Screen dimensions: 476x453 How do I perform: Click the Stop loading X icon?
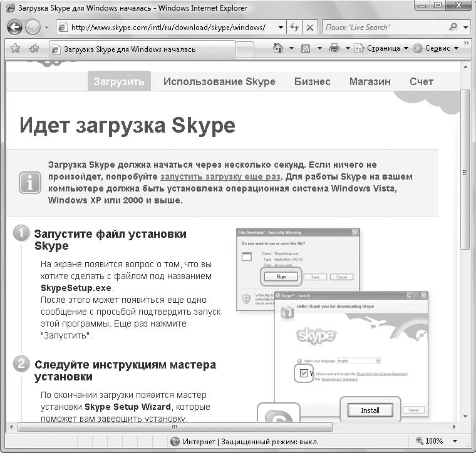click(309, 28)
